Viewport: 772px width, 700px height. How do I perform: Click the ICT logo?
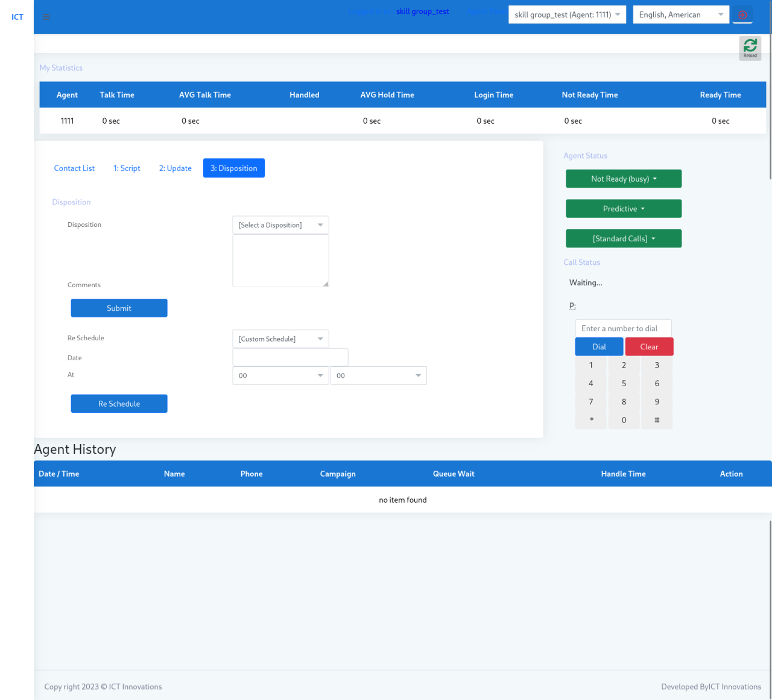(17, 17)
